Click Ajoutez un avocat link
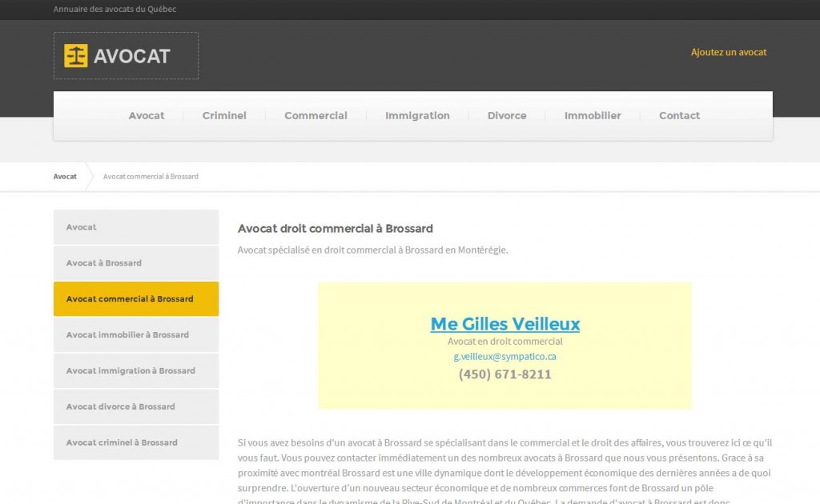Image resolution: width=820 pixels, height=504 pixels. point(728,51)
